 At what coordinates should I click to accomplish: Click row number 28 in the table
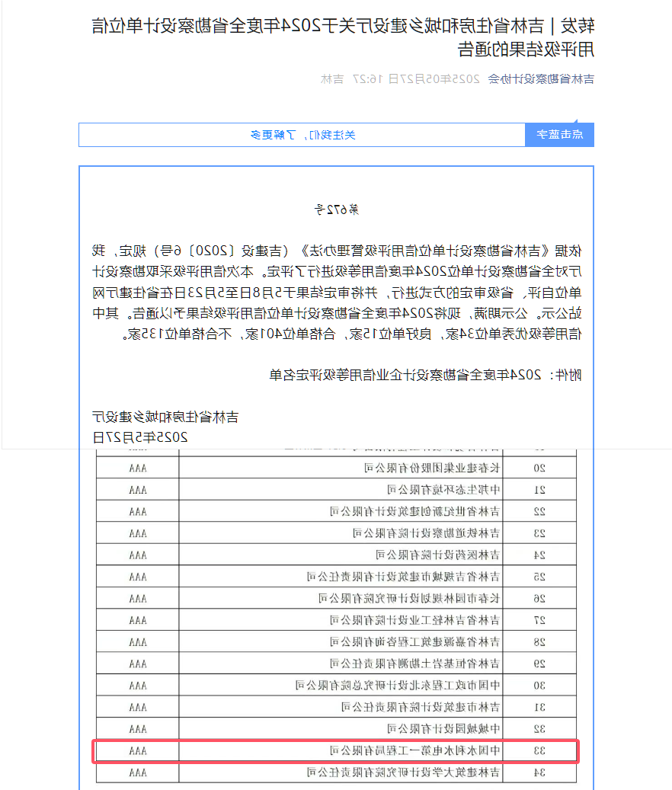pos(539,642)
